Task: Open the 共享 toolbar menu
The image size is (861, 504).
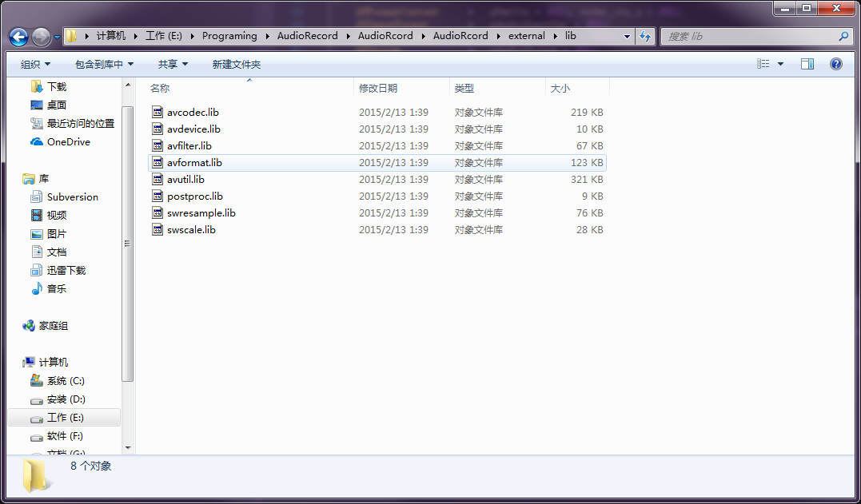Action: coord(173,64)
